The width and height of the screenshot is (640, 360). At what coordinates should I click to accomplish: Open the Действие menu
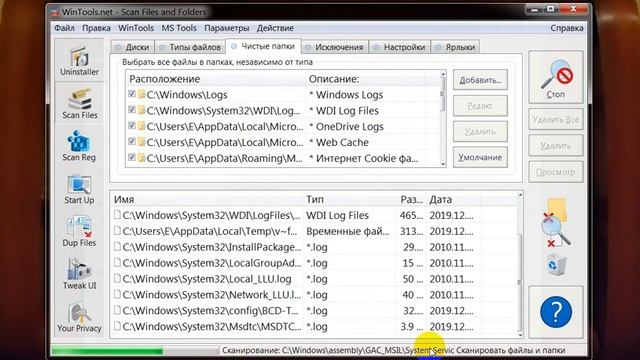pyautogui.click(x=275, y=28)
